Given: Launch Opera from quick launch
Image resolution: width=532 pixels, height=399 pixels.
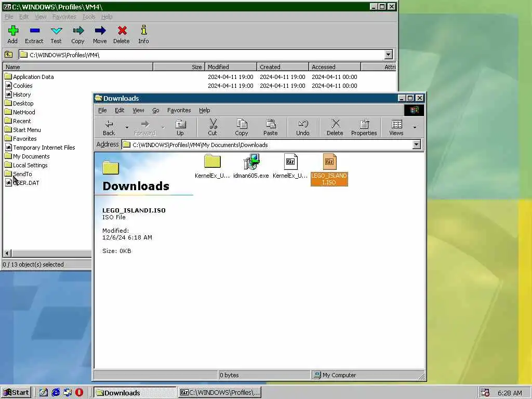Looking at the screenshot, I should tap(79, 393).
